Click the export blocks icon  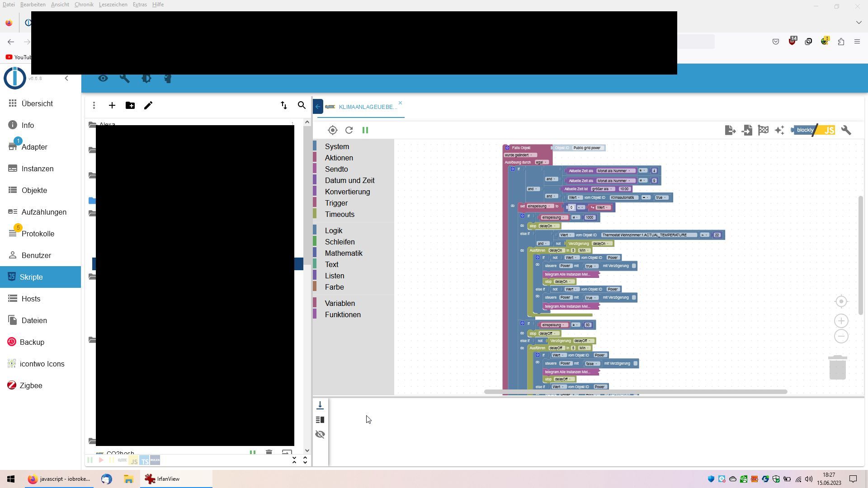[x=730, y=130]
